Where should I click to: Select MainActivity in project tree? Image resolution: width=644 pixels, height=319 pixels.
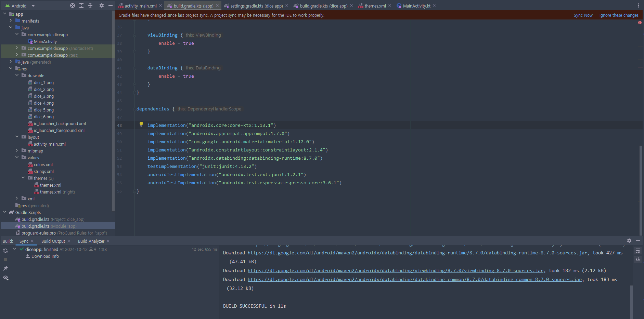click(45, 41)
